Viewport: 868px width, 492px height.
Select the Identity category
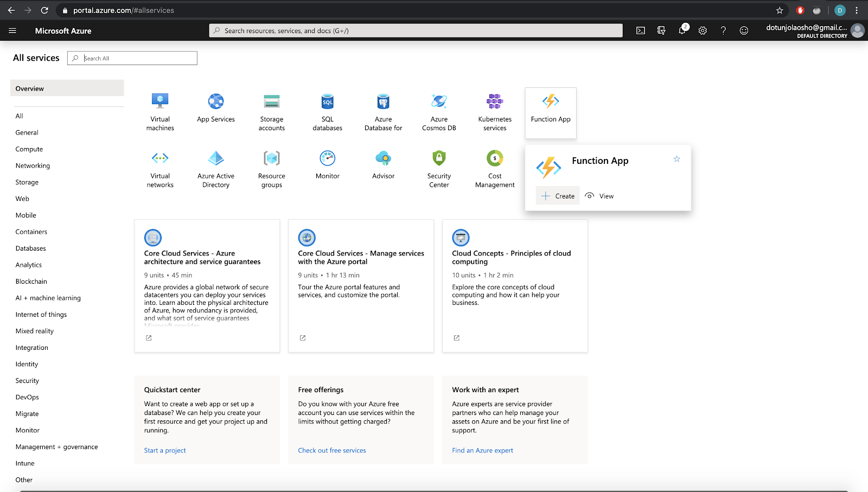pyautogui.click(x=27, y=364)
